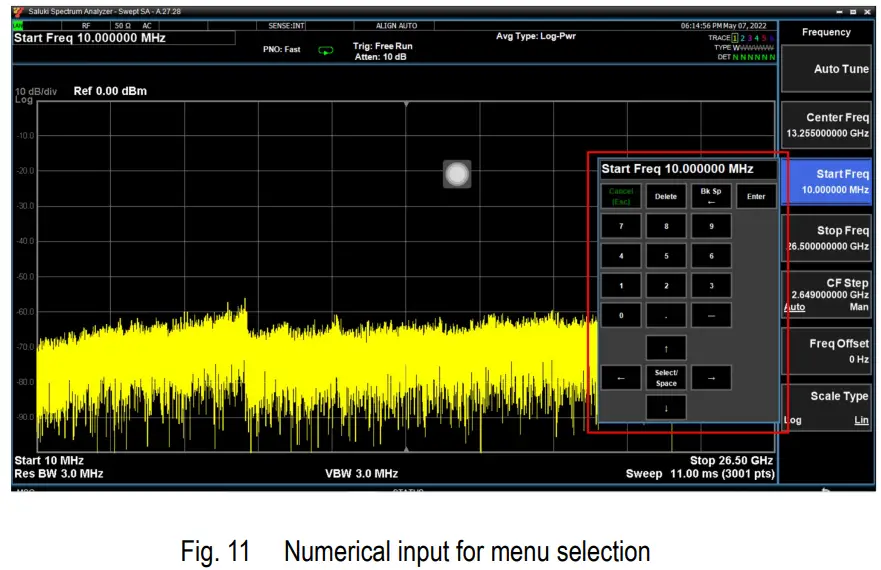Click the Start Freq entry field at top left
881x570 pixels.
pos(124,38)
